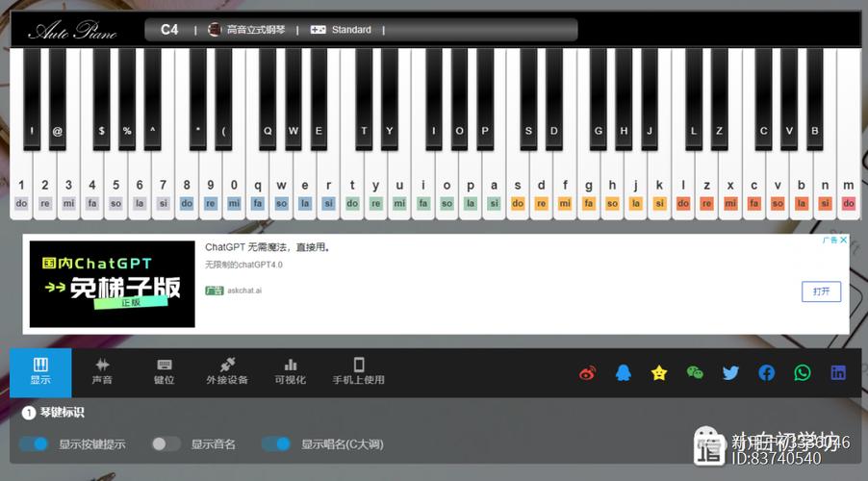Viewport: 868px width, 481px height.
Task: Play black key labeled J
Action: pos(650,100)
